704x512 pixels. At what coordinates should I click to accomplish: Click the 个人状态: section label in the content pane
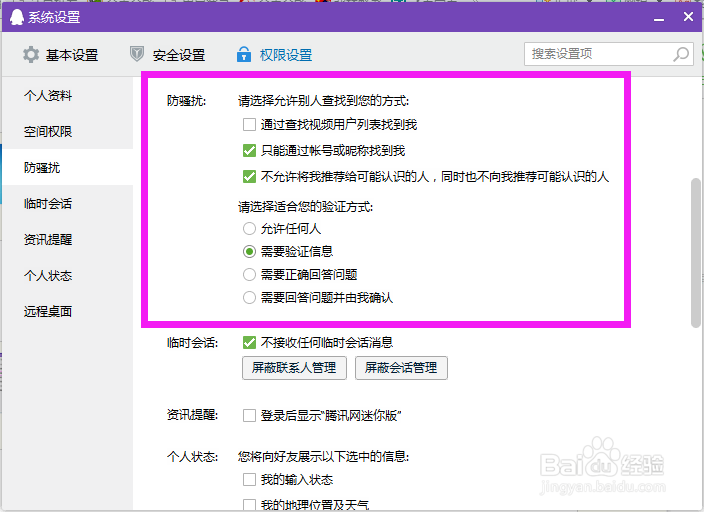coord(192,456)
